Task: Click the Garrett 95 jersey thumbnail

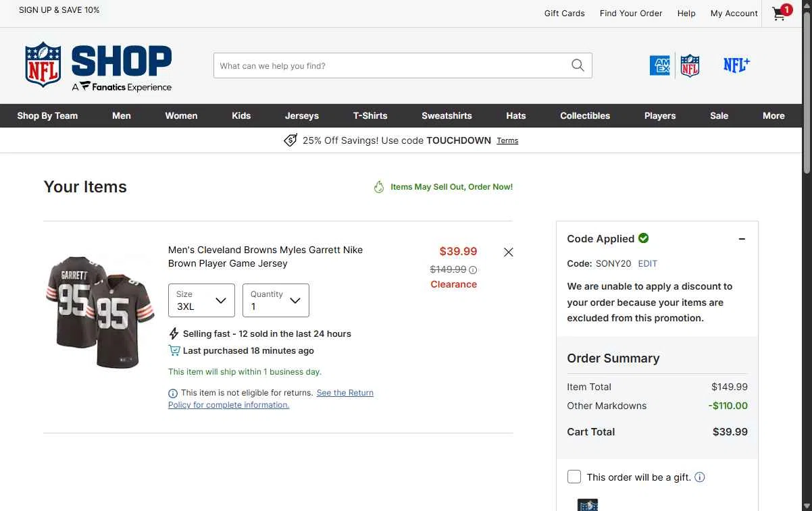Action: (101, 312)
